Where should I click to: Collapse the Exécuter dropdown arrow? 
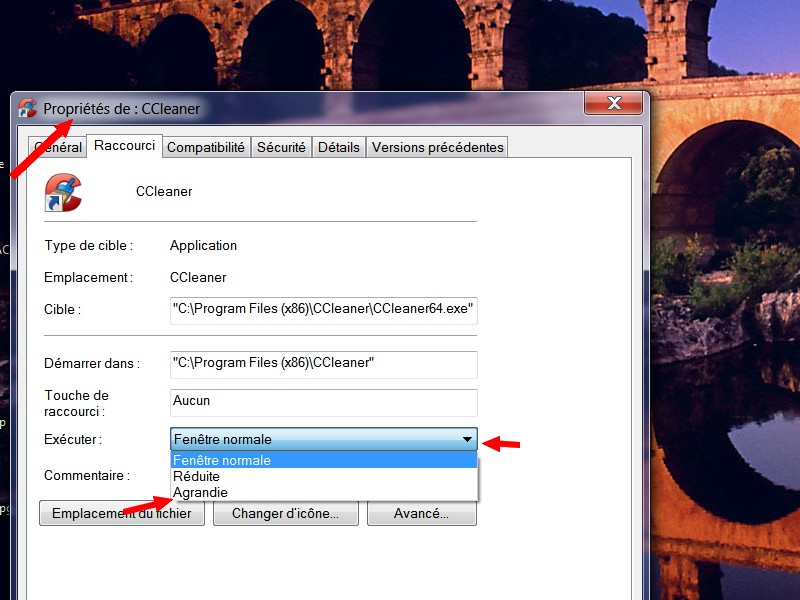467,439
